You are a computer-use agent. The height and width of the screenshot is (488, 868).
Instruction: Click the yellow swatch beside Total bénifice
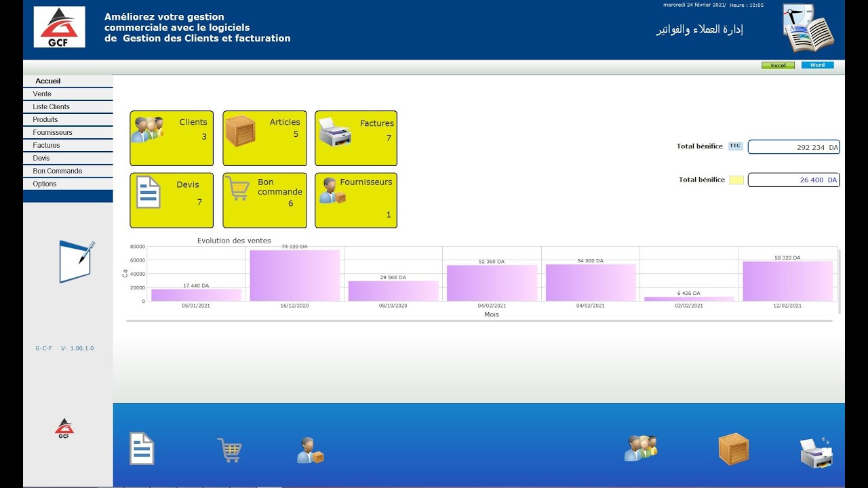point(736,180)
